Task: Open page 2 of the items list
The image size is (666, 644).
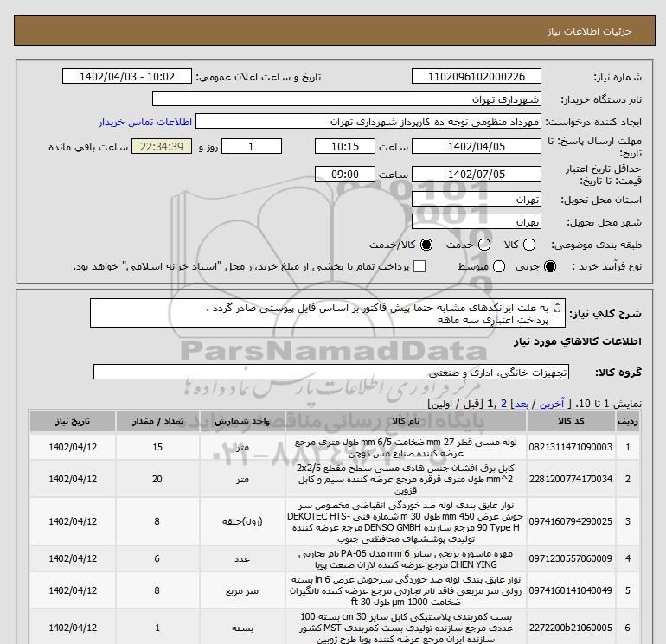Action: click(x=503, y=404)
